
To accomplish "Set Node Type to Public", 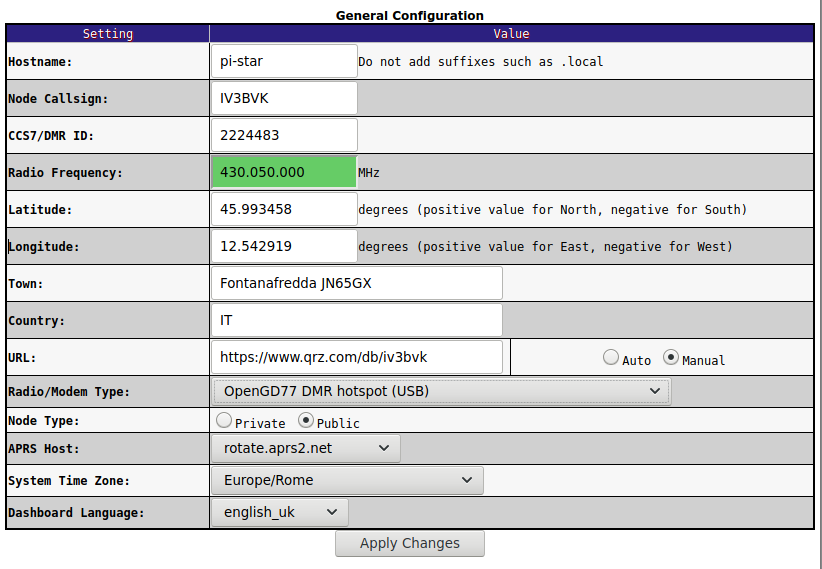I will 306,420.
